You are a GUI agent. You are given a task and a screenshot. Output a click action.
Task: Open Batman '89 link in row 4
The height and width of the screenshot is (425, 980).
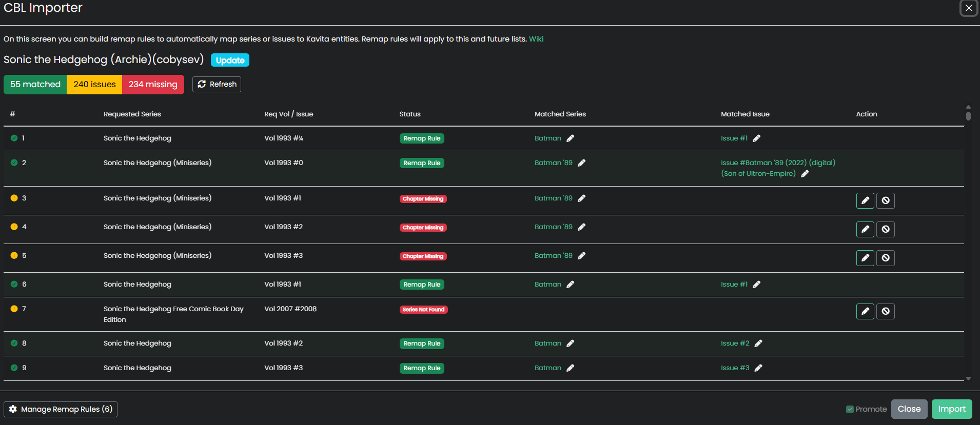(x=554, y=227)
